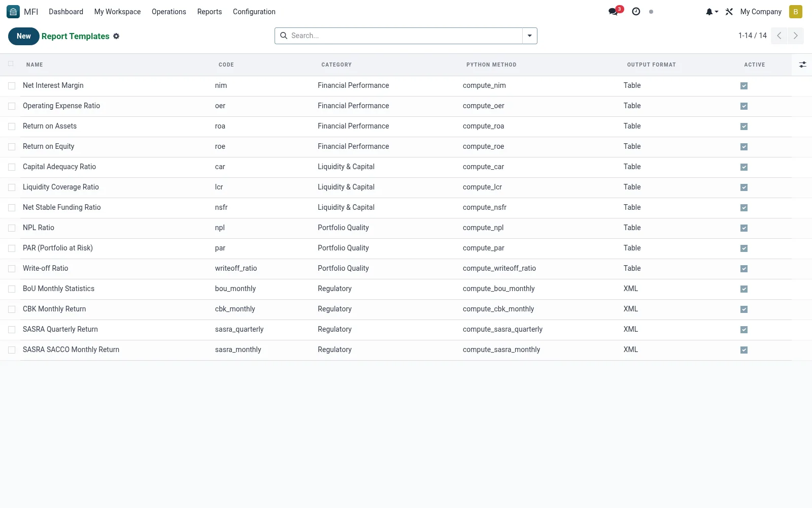The height and width of the screenshot is (508, 812).
Task: Select the Return on Assets row checkbox
Action: click(12, 126)
